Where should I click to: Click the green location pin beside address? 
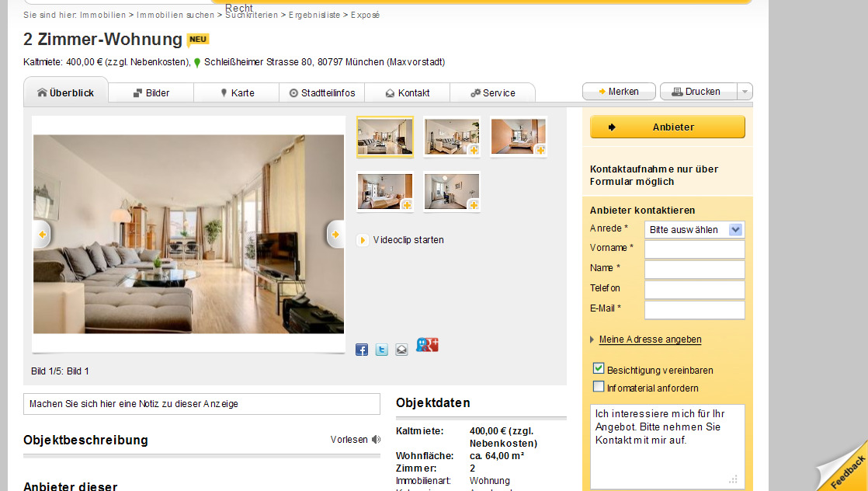pyautogui.click(x=197, y=63)
